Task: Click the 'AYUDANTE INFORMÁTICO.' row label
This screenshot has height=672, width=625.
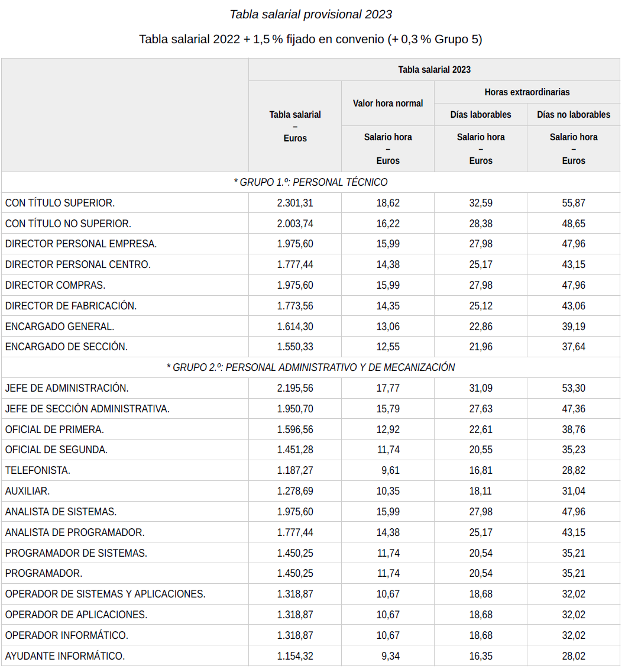Action: (x=65, y=655)
